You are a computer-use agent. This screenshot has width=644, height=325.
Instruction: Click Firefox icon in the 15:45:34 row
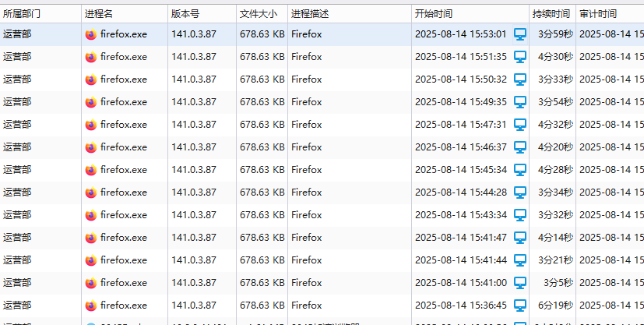91,170
